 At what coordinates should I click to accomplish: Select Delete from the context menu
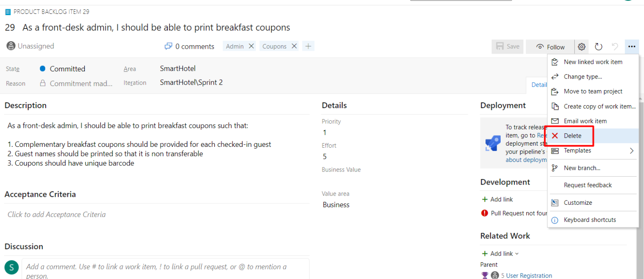coord(572,136)
